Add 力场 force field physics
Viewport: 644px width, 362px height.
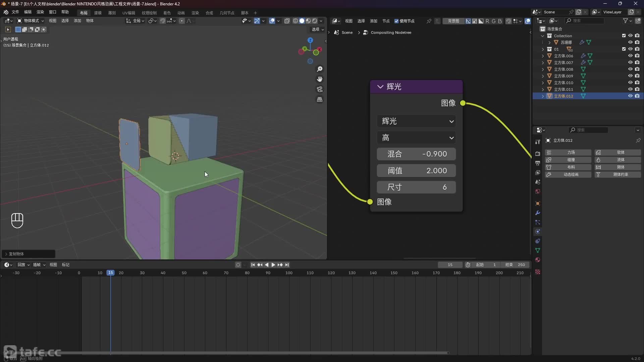(x=568, y=153)
